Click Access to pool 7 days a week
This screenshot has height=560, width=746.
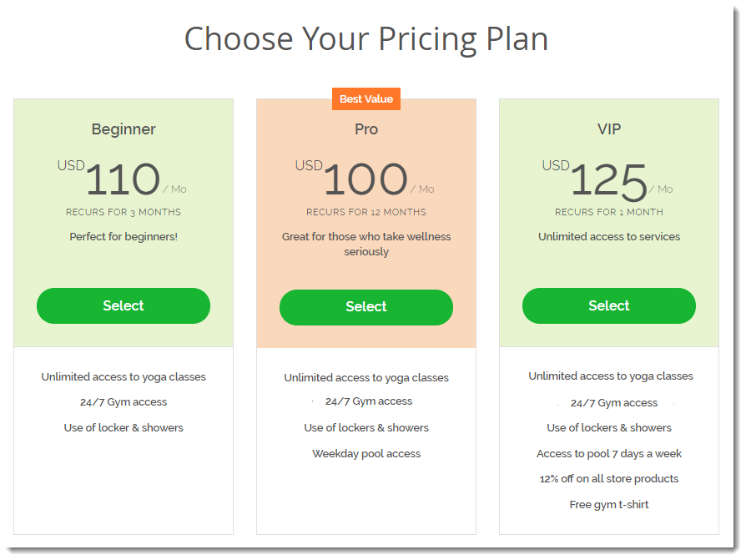point(609,453)
